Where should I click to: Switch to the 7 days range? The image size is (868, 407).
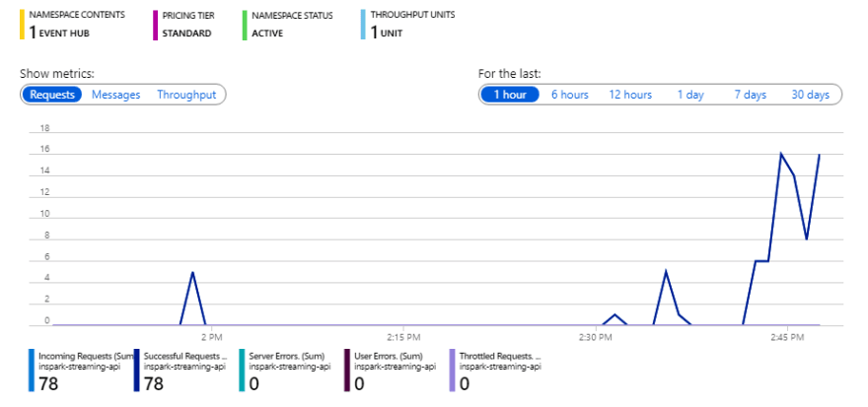(750, 95)
